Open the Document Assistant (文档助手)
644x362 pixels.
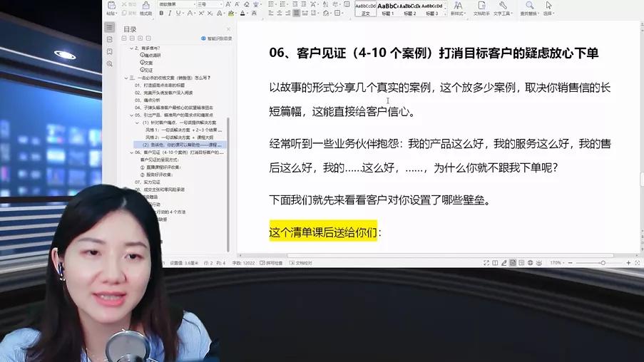click(x=481, y=9)
